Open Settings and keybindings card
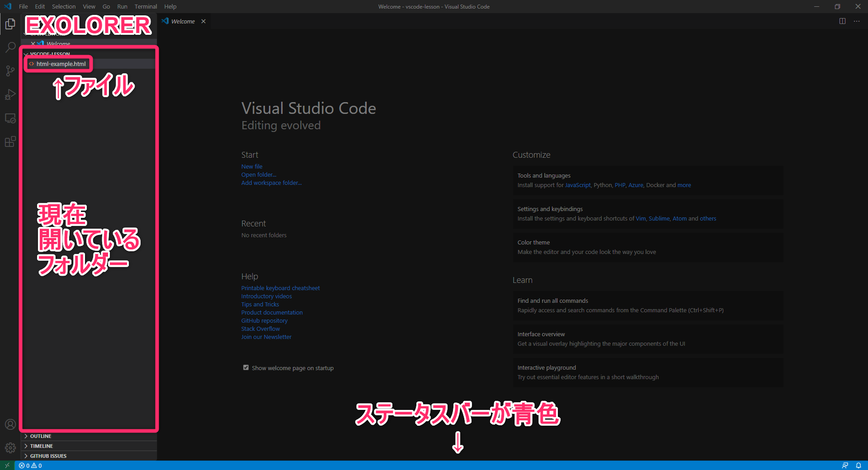 point(648,214)
